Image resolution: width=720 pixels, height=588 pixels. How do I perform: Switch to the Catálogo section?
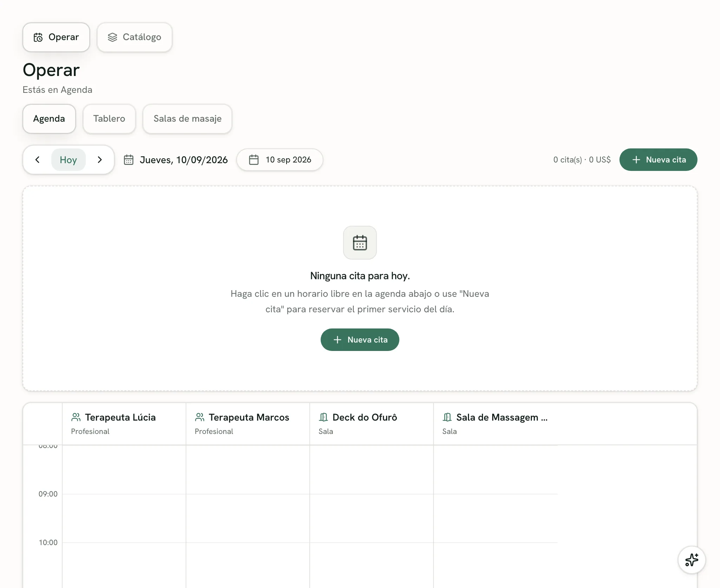tap(135, 37)
